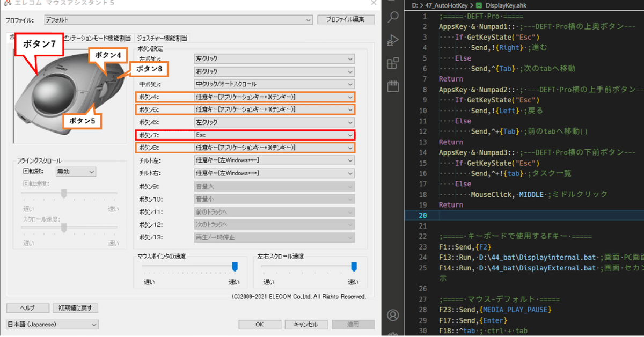Click the OK button
The image size is (644, 337).
[260, 325]
